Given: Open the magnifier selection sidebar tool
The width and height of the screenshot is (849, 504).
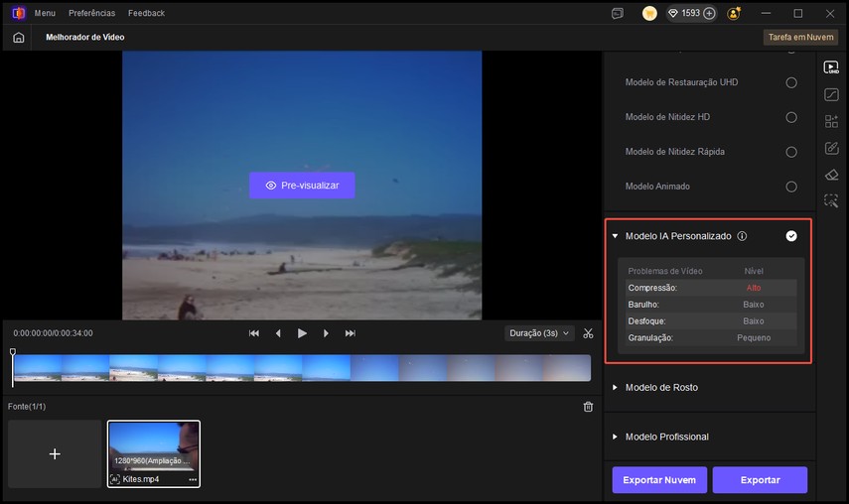Looking at the screenshot, I should [x=831, y=200].
